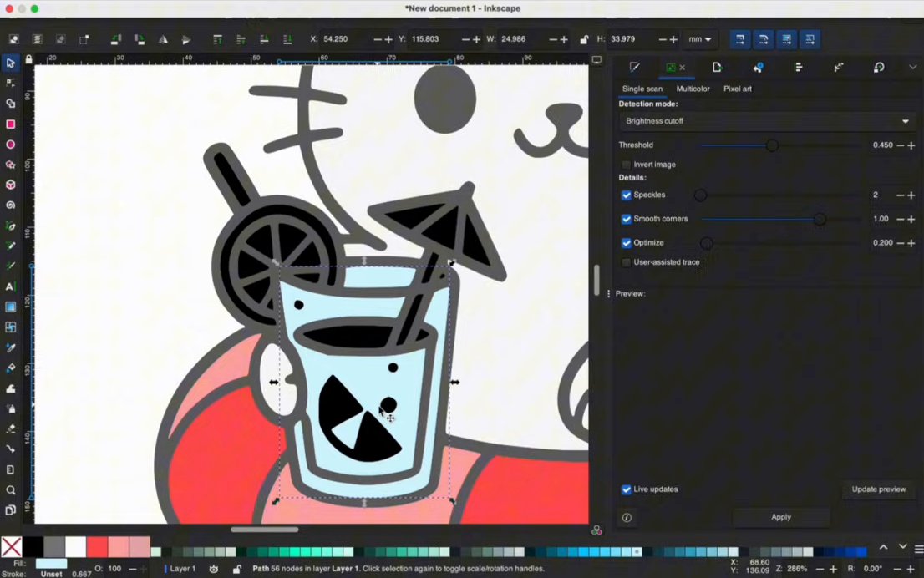924x578 pixels.
Task: Open the Export dialog tab icon
Action: (x=717, y=67)
